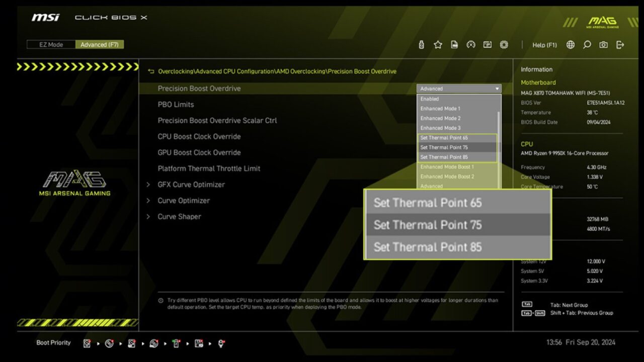Expand the Curve Optimizer submenu

pos(184,201)
